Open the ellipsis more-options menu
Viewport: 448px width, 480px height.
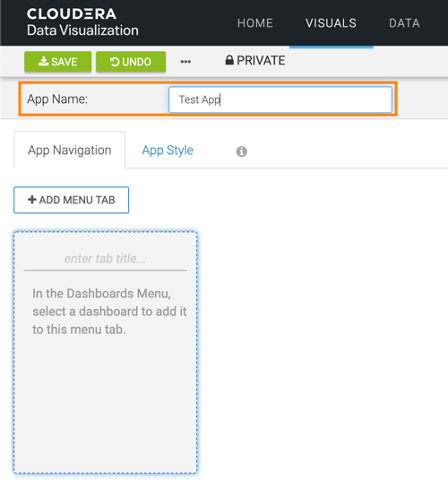pyautogui.click(x=185, y=62)
